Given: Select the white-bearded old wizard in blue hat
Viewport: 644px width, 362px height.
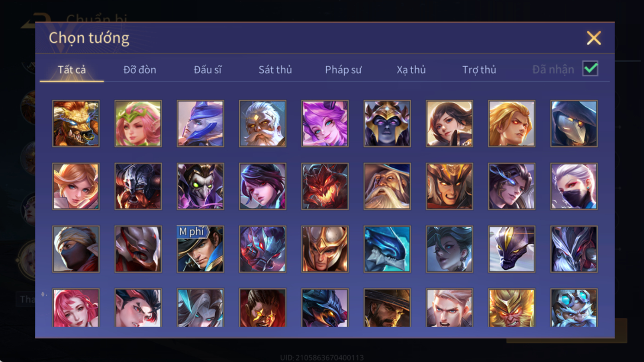Looking at the screenshot, I should pyautogui.click(x=387, y=186).
